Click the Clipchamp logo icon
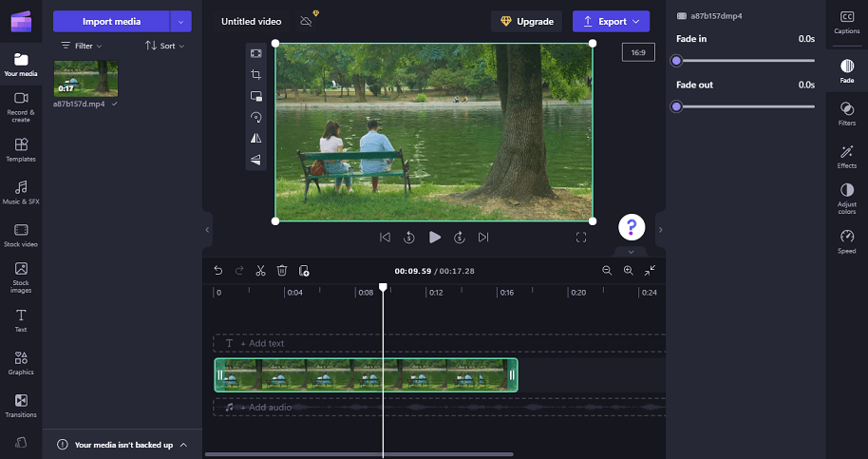Viewport: 868px width, 459px height. click(x=21, y=22)
